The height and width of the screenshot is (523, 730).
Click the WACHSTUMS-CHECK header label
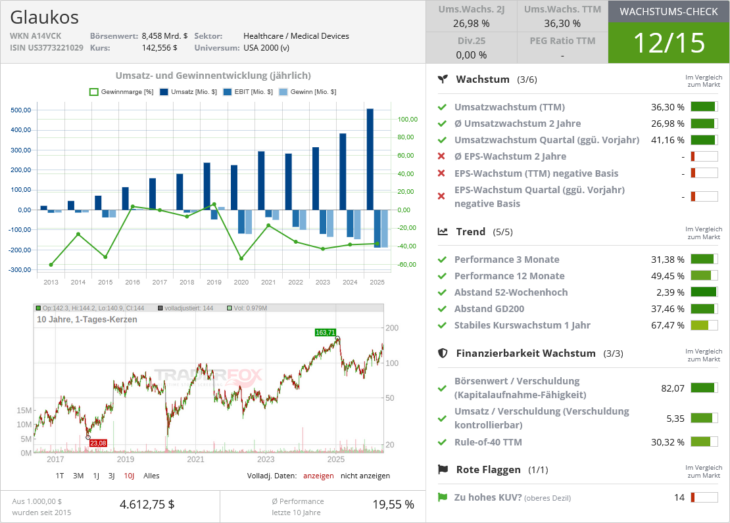click(669, 12)
